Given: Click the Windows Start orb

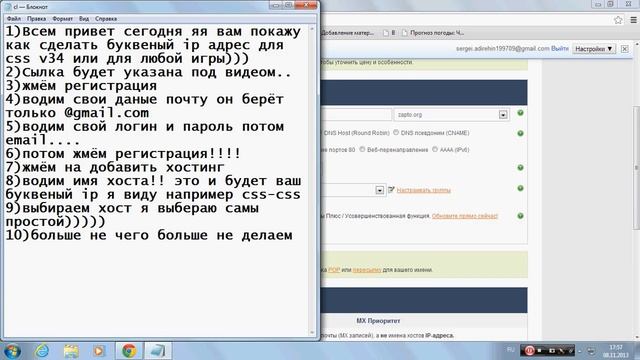Looking at the screenshot, I should coord(12,351).
